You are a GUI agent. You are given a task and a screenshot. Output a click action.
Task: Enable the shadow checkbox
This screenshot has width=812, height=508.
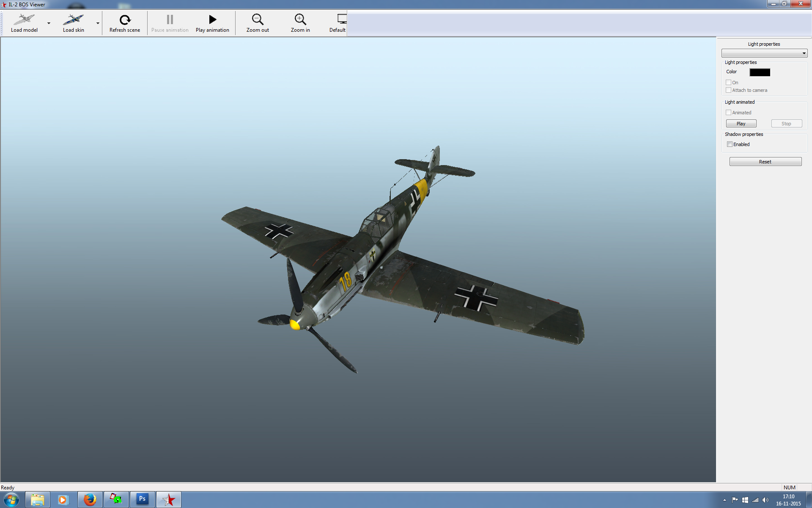pos(730,144)
